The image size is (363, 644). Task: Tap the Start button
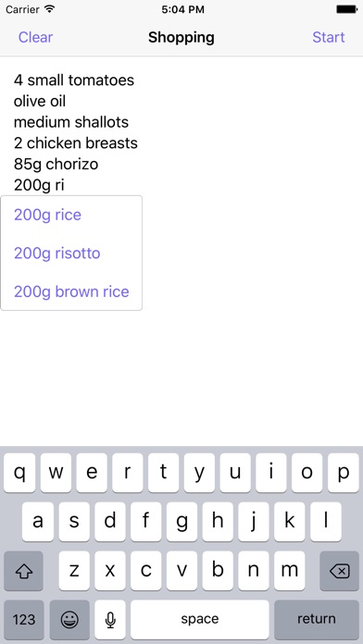coord(328,37)
